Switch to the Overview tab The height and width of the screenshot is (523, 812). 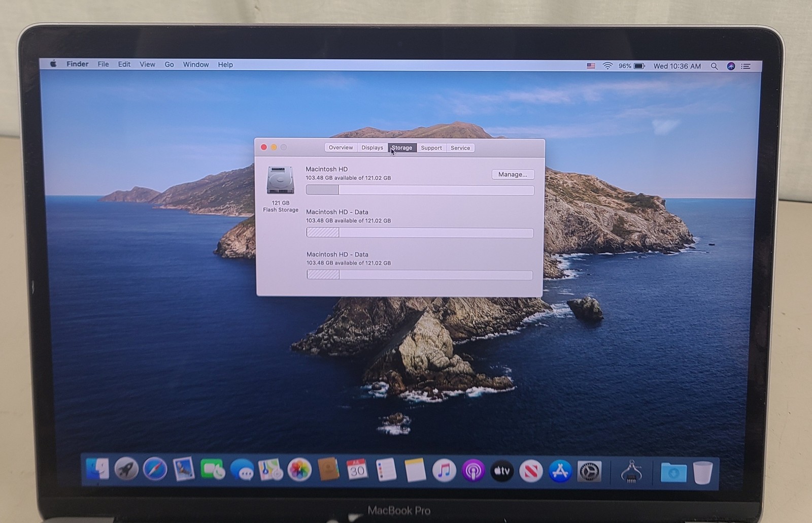[x=341, y=148]
